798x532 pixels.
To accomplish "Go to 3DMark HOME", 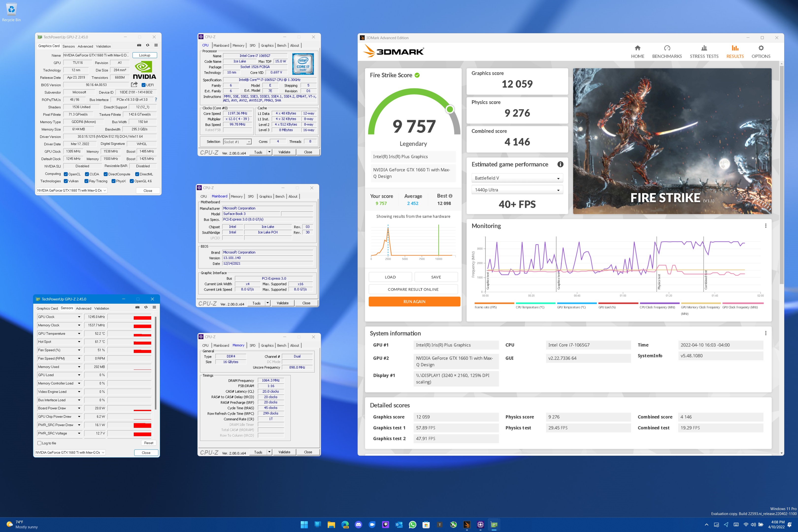I will pos(637,52).
